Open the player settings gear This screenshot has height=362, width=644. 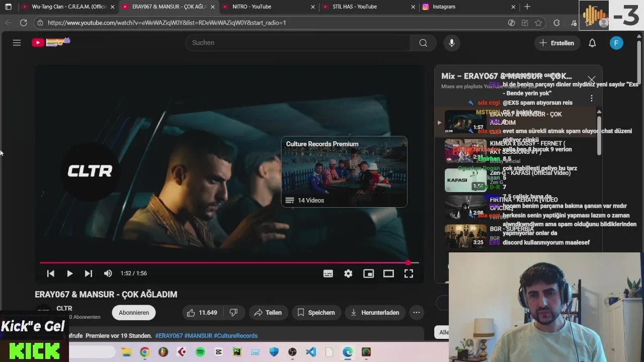click(x=348, y=274)
